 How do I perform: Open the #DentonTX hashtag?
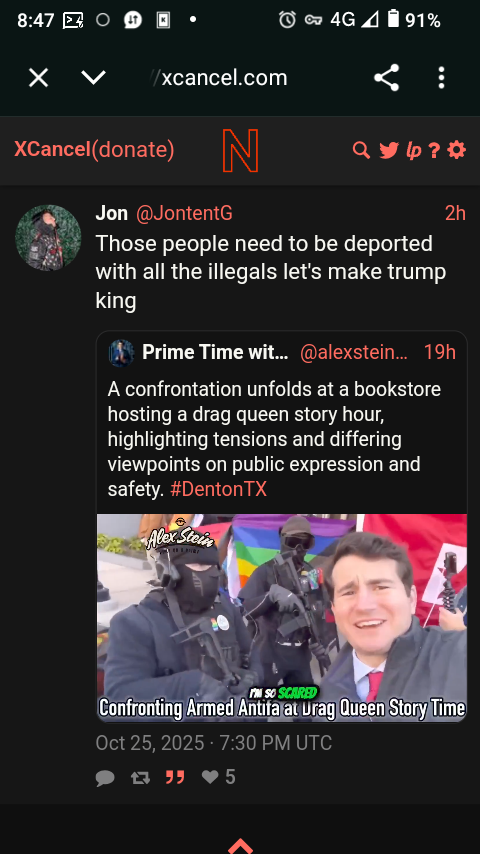click(x=218, y=489)
